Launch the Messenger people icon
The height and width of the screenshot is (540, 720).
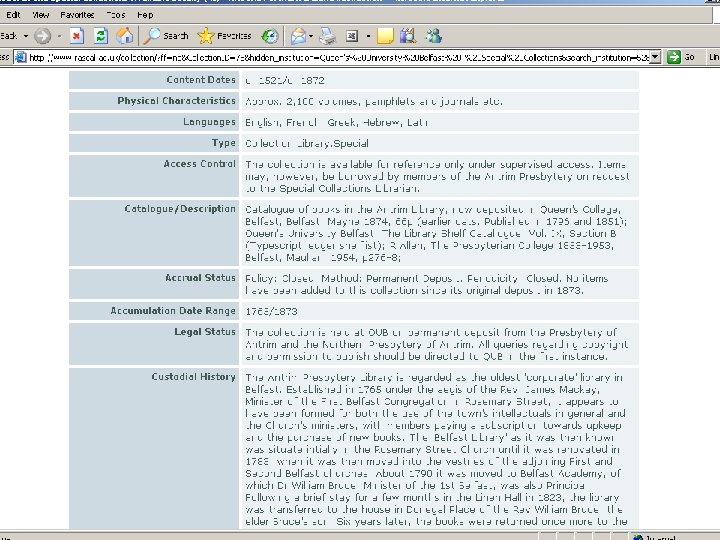tap(433, 35)
